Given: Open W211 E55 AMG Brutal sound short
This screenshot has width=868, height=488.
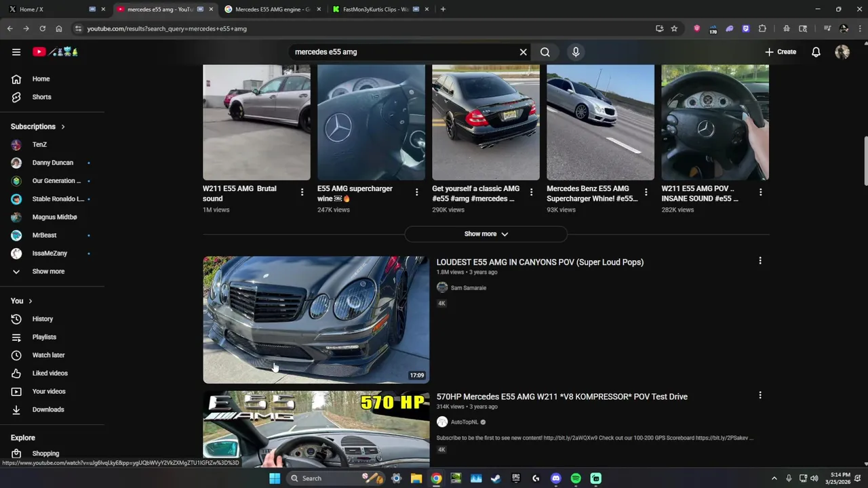Looking at the screenshot, I should pos(256,123).
